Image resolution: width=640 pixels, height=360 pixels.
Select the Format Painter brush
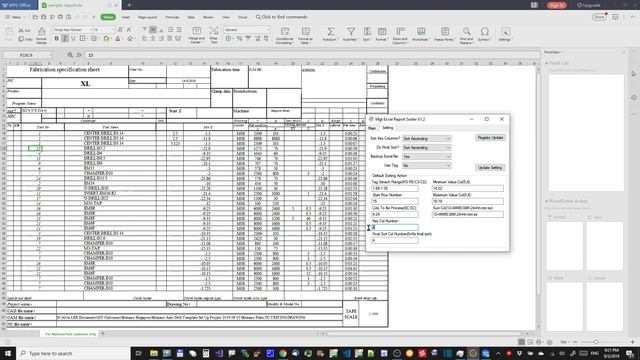[42, 32]
